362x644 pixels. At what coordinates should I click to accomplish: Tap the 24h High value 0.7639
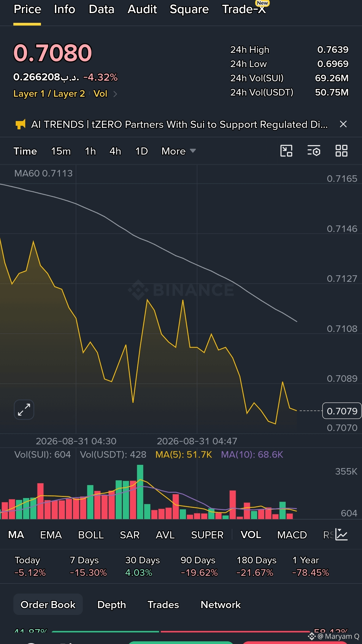click(x=333, y=50)
